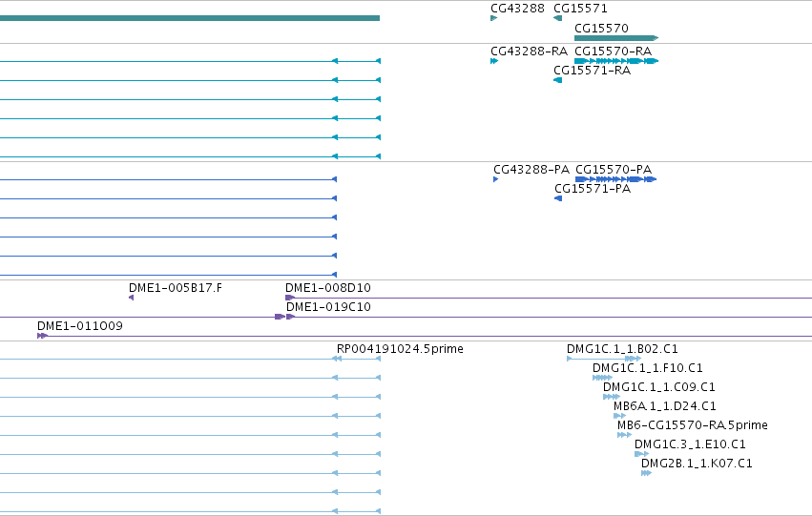Select the DME1-008D10 feature label
The height and width of the screenshot is (516, 812).
(x=328, y=288)
